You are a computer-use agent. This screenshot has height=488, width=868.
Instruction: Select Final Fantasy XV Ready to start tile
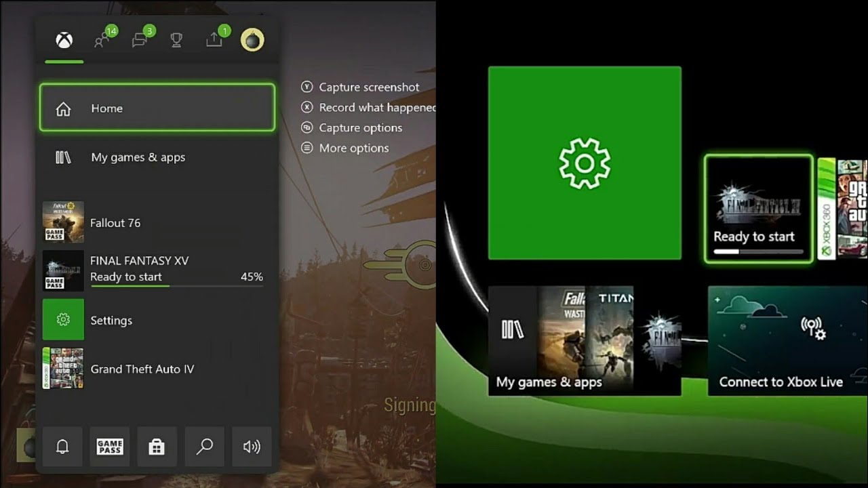coord(758,209)
